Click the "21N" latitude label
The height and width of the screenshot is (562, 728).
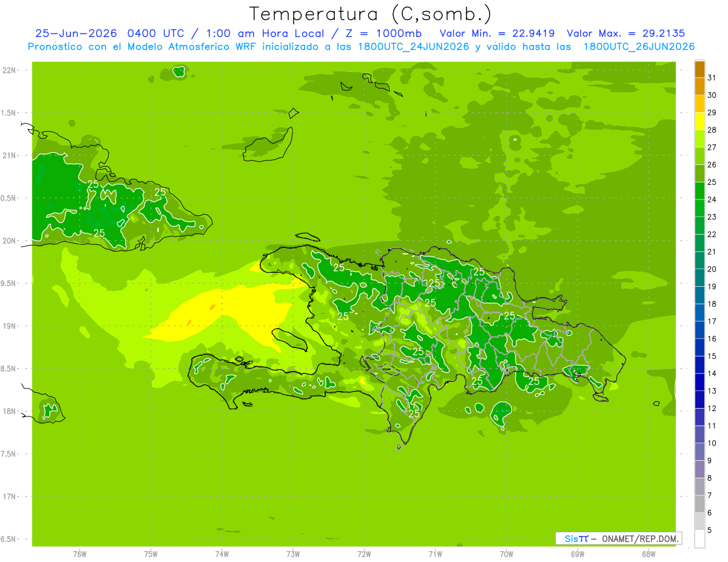(x=9, y=155)
